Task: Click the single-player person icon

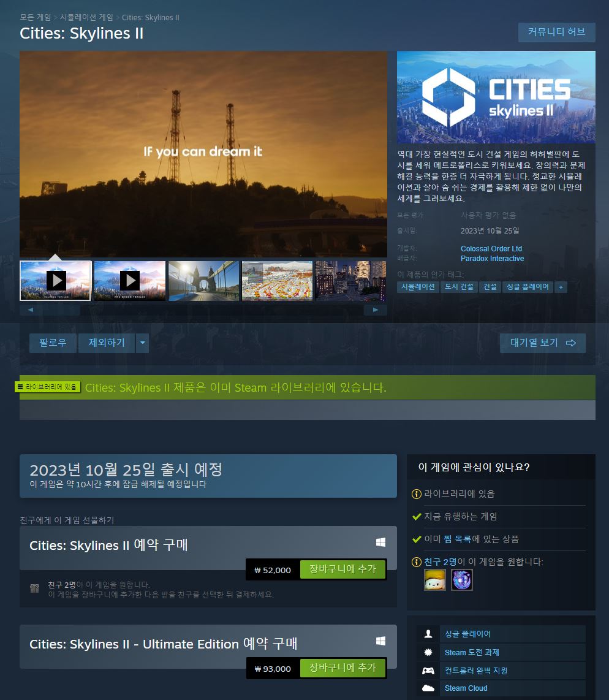Action: (428, 634)
